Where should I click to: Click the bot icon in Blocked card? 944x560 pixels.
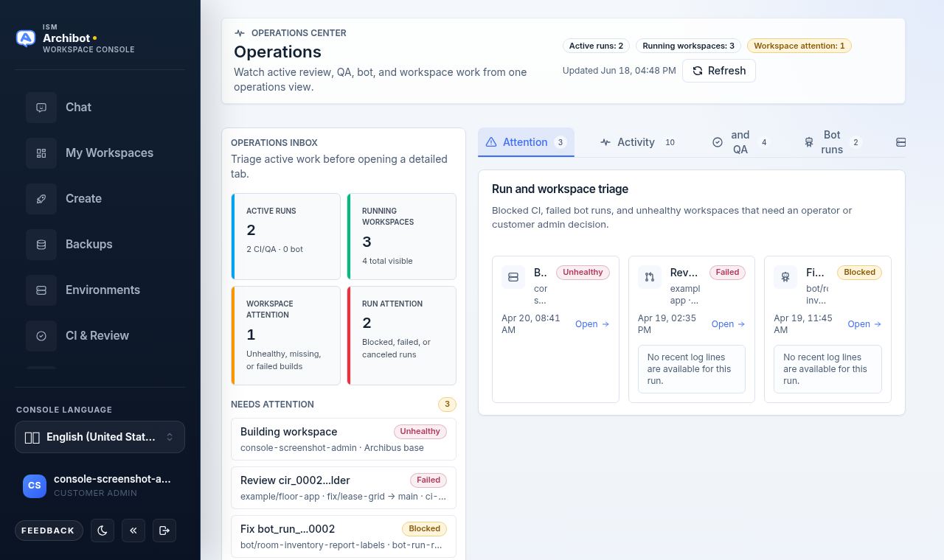click(x=785, y=277)
